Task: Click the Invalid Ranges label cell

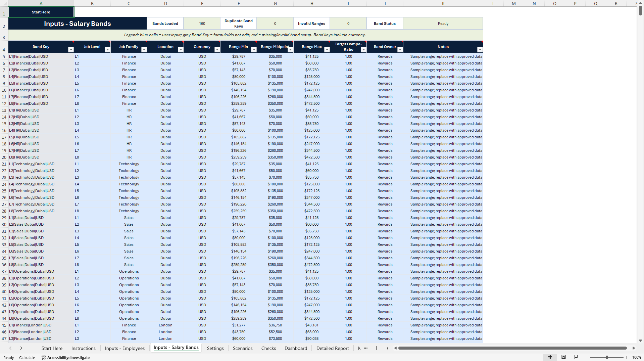Action: (311, 24)
